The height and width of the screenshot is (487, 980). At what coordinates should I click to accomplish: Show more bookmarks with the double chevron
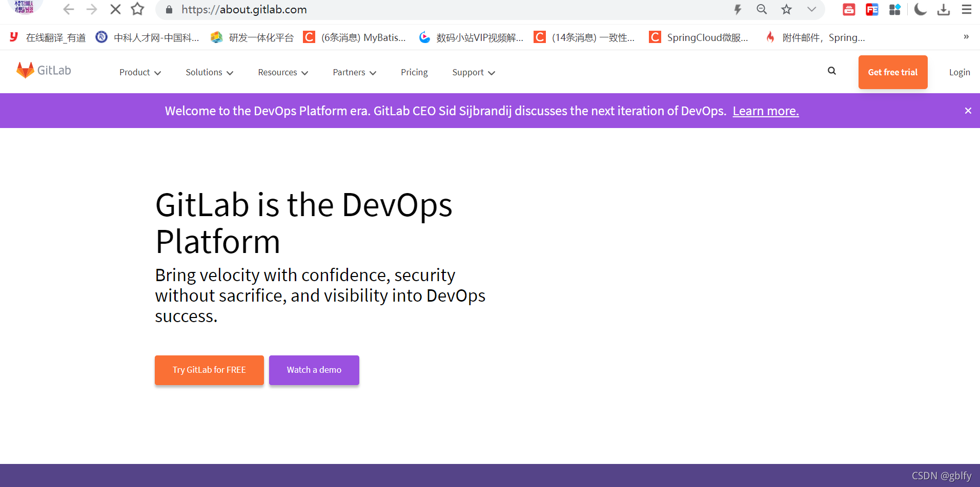[966, 37]
